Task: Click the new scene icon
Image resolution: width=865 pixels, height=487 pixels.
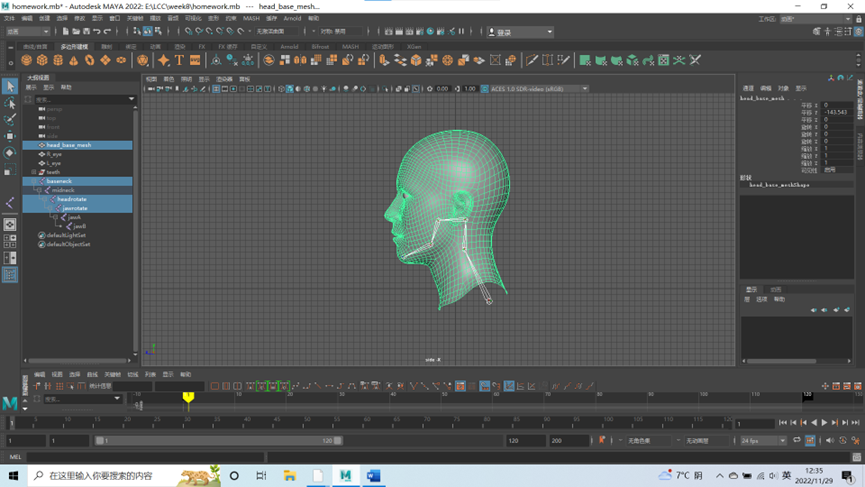Action: 66,31
